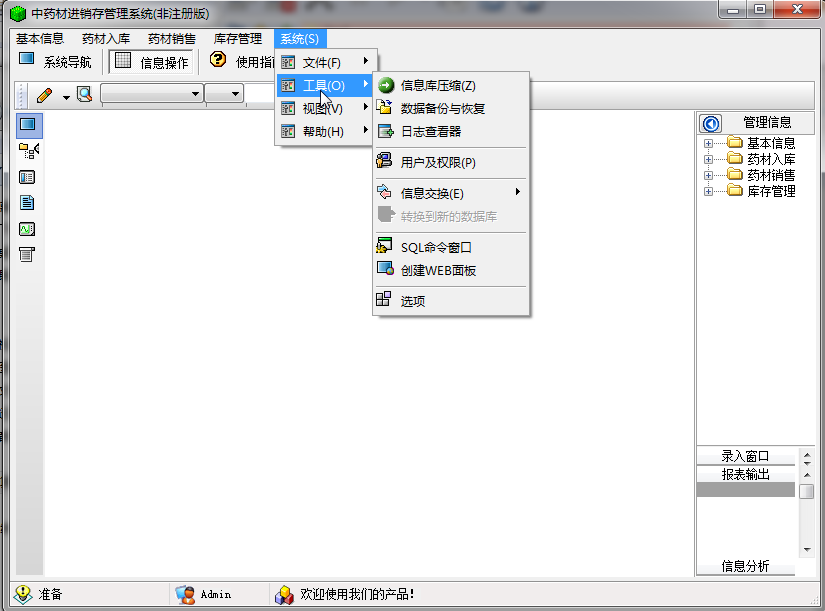Image resolution: width=825 pixels, height=611 pixels.
Task: Select 工具(O) menu entry
Action: (326, 85)
